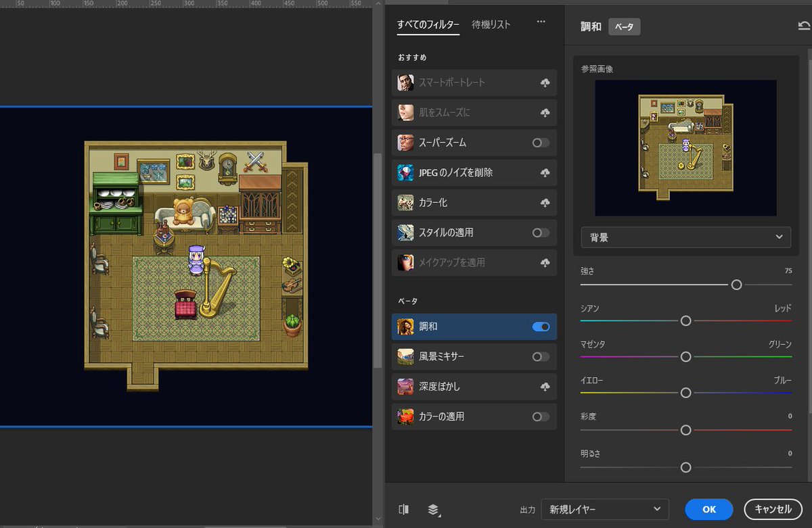
Task: Click the layer preview stack icon
Action: (x=434, y=509)
